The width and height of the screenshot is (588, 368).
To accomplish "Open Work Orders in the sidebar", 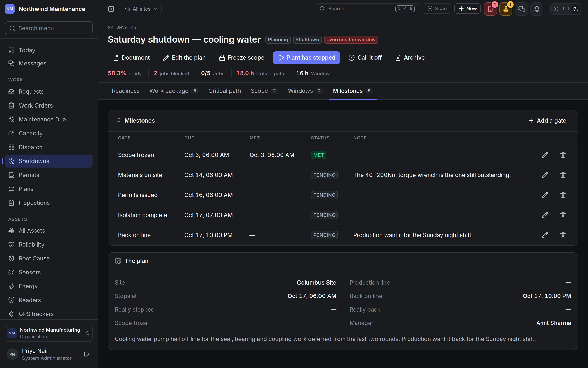I will coord(49,105).
